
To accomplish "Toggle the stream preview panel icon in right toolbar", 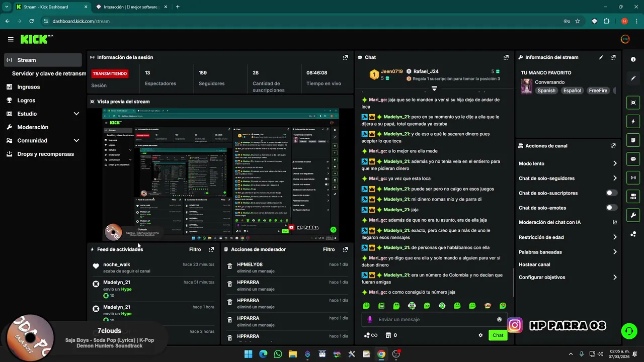I will tap(633, 103).
